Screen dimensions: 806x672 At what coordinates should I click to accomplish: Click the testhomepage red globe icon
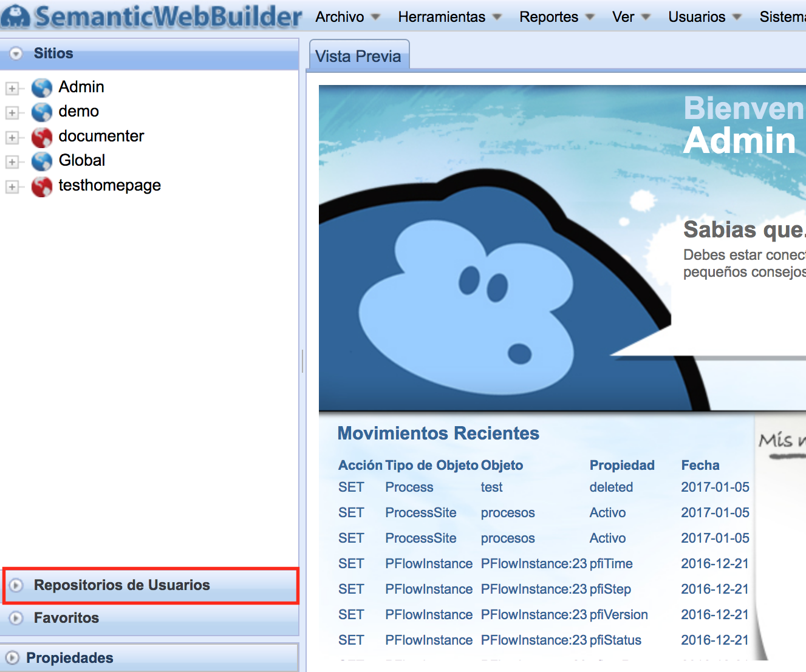coord(42,186)
